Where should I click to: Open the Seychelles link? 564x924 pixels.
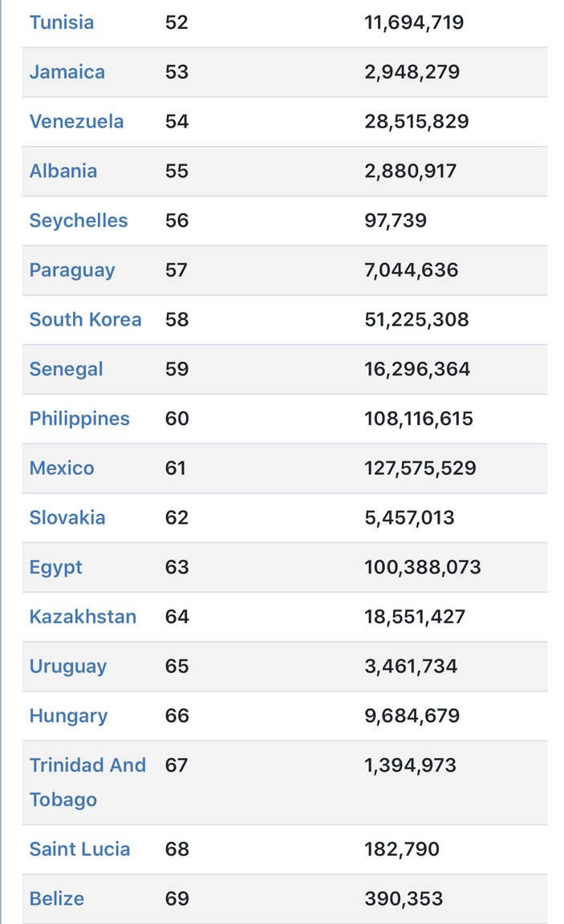[x=79, y=221]
